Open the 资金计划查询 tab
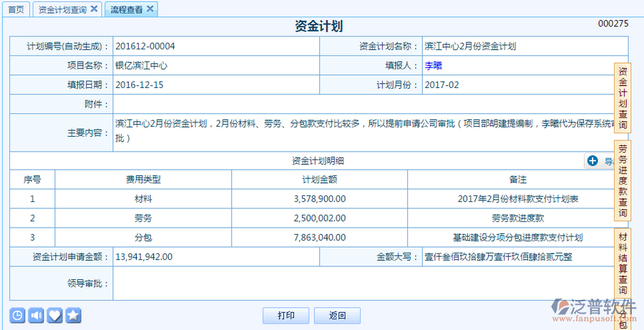 click(62, 9)
